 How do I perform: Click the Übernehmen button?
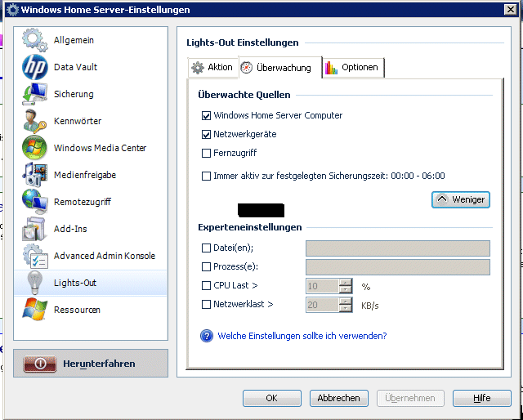coord(410,398)
